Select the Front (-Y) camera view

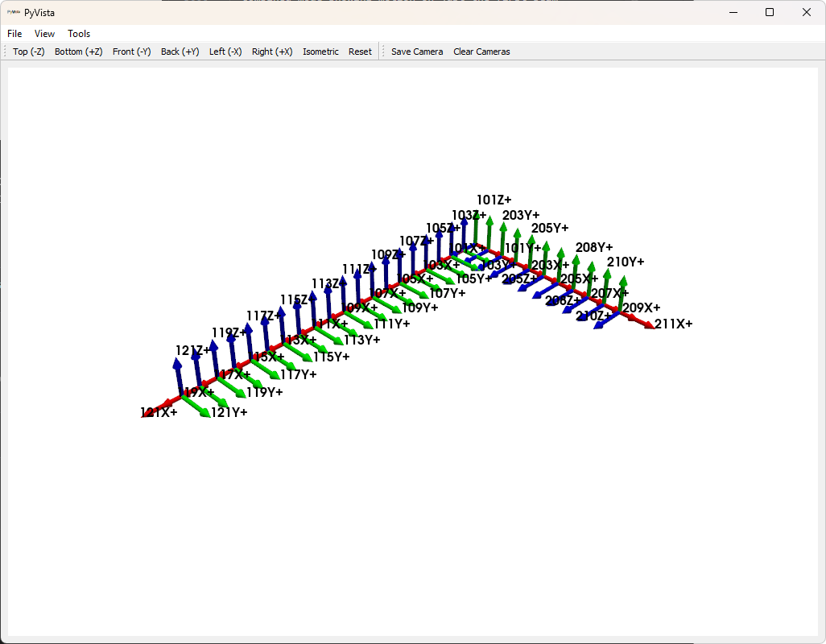tap(131, 51)
